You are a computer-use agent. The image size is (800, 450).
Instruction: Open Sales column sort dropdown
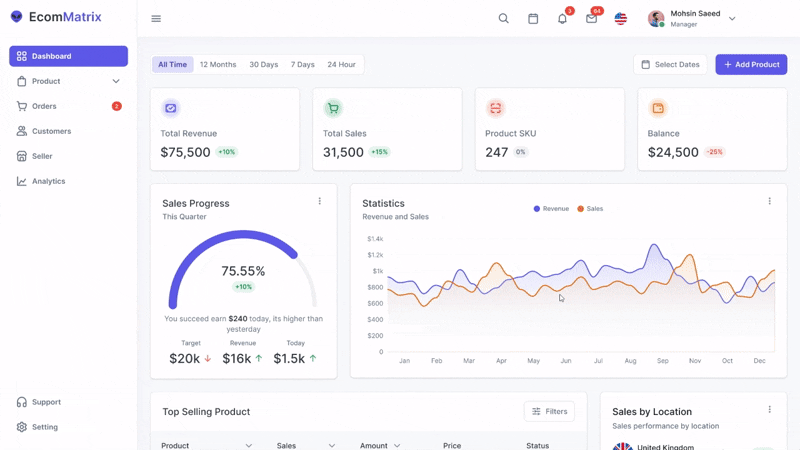[332, 446]
